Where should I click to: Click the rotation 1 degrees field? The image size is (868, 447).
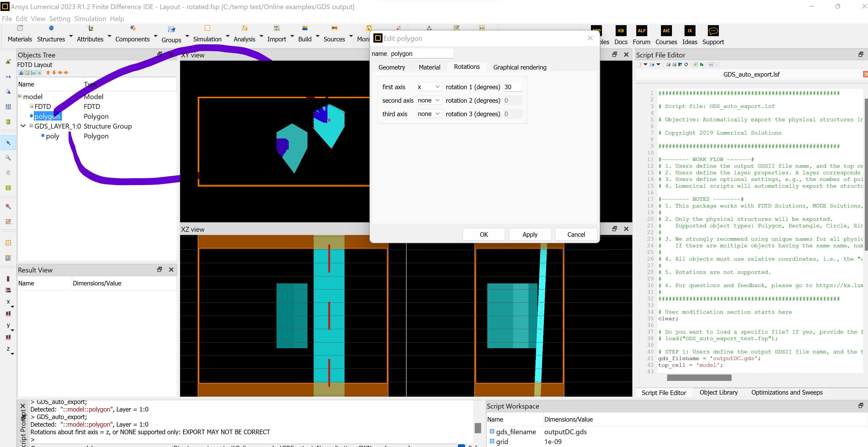[512, 87]
